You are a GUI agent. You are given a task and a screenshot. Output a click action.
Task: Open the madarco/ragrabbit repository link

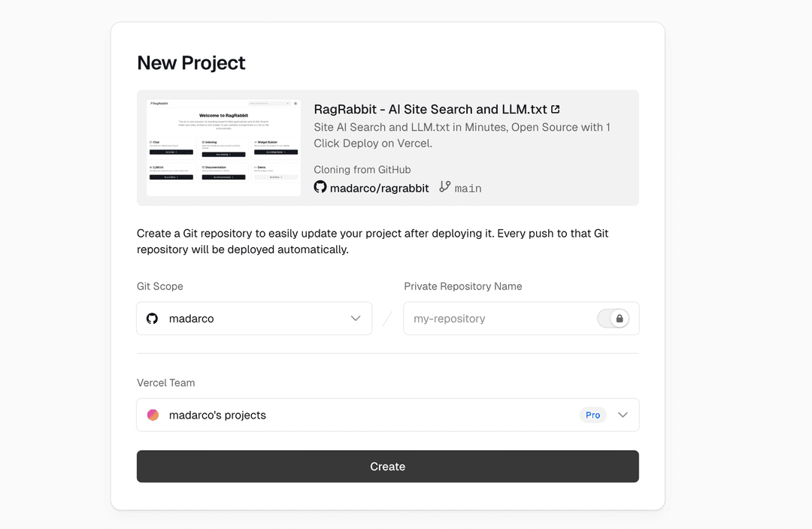(380, 188)
